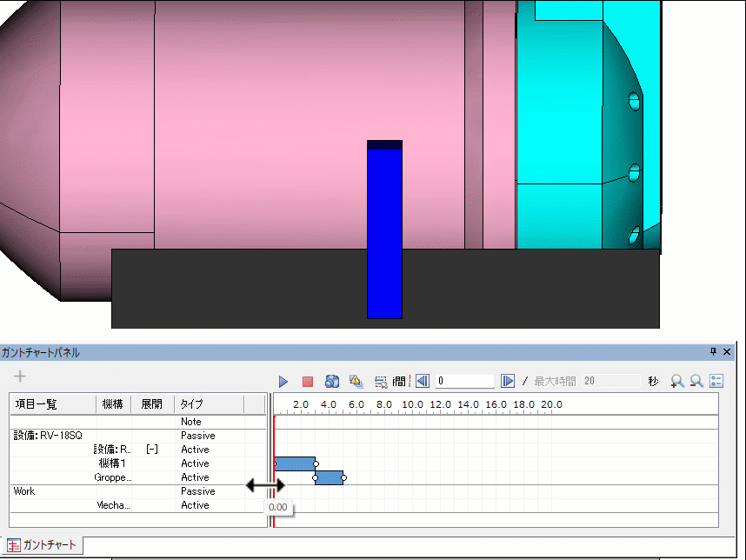
Task: Pin the Gantt chart panel
Action: pyautogui.click(x=714, y=352)
